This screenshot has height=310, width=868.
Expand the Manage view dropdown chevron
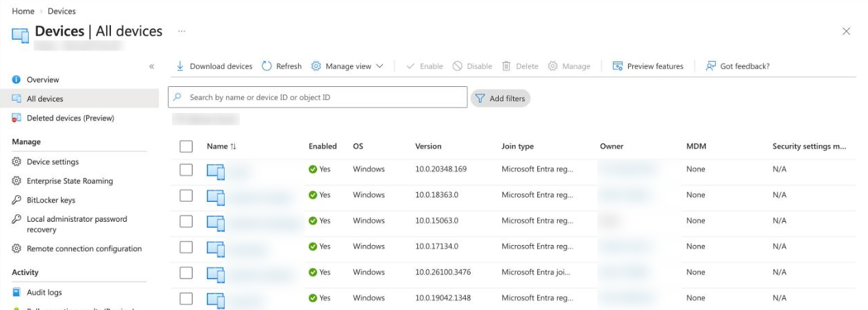tap(380, 66)
